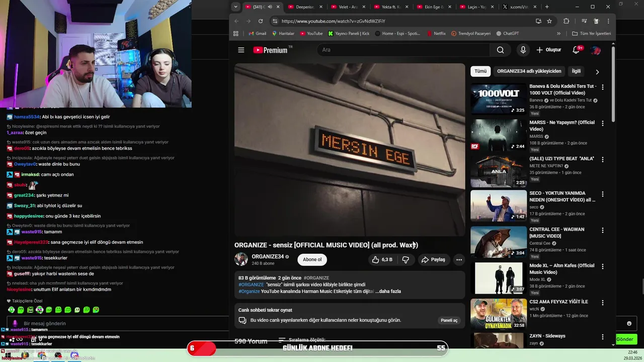Open the ORGANIZE34 channel name link
The image size is (644, 362).
coord(268,257)
